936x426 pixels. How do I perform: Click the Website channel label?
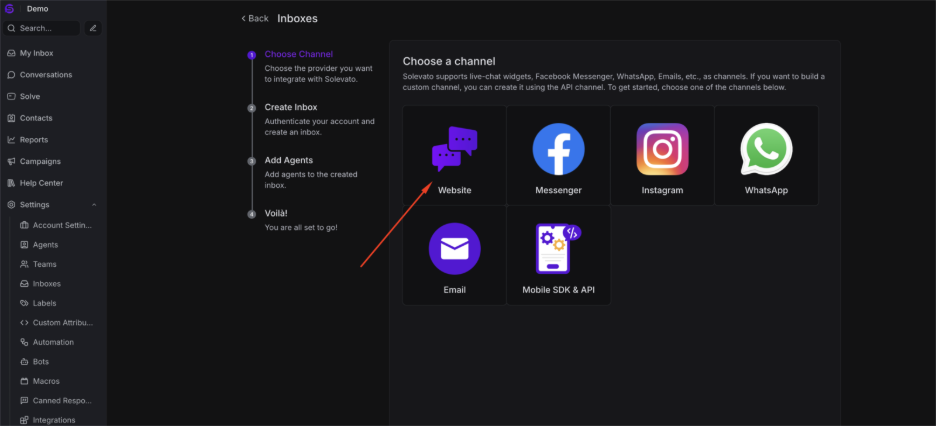(x=454, y=190)
